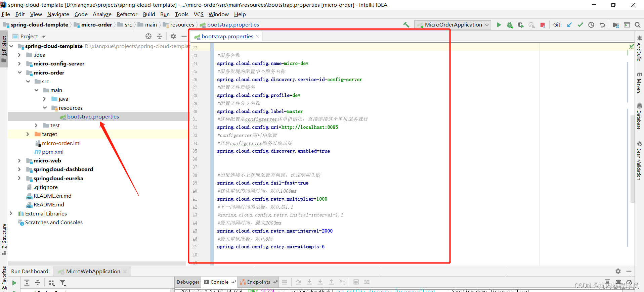Minimize the Run Dashboard panel
This screenshot has height=292, width=644.
[629, 271]
